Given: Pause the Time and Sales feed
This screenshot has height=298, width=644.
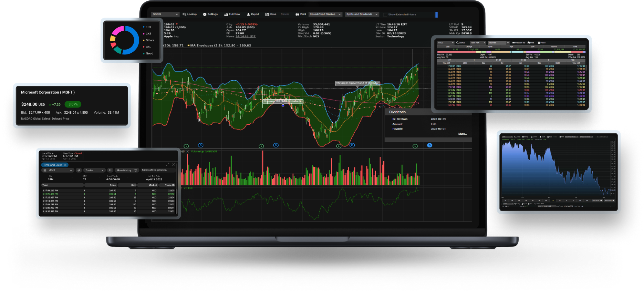Looking at the screenshot, I should [x=110, y=170].
